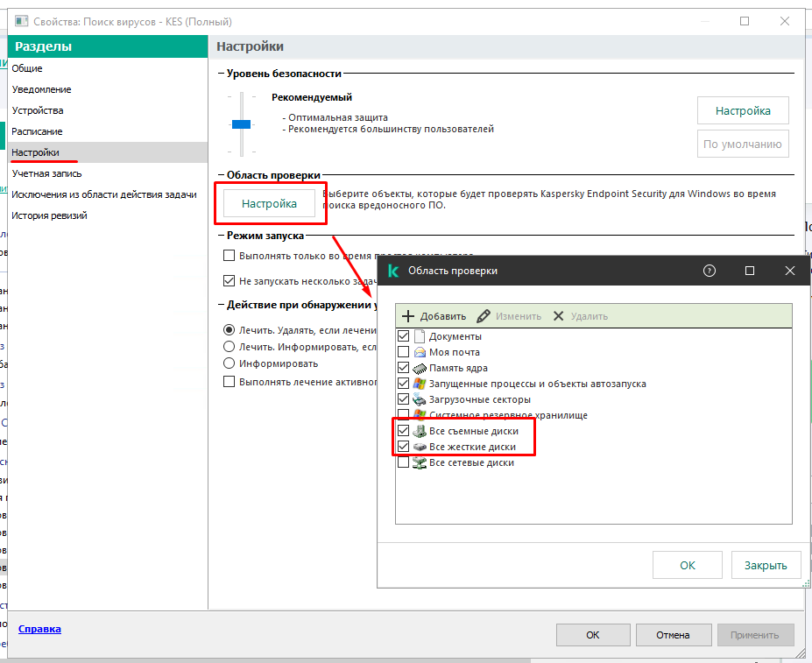Open the Устройства section

coord(108,110)
